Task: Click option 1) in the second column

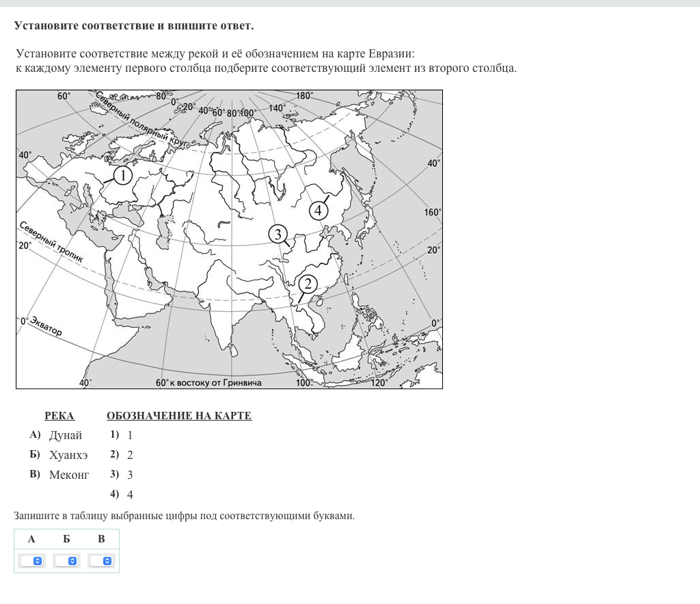Action: click(122, 435)
